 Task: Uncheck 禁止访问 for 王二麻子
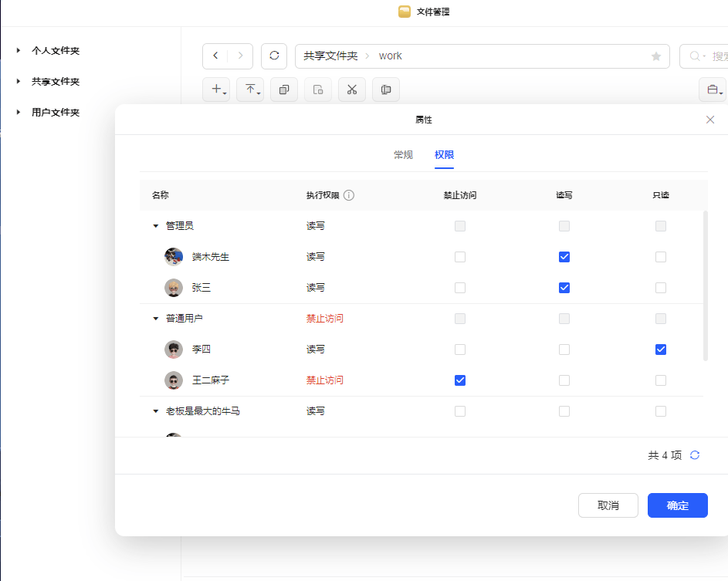(460, 380)
